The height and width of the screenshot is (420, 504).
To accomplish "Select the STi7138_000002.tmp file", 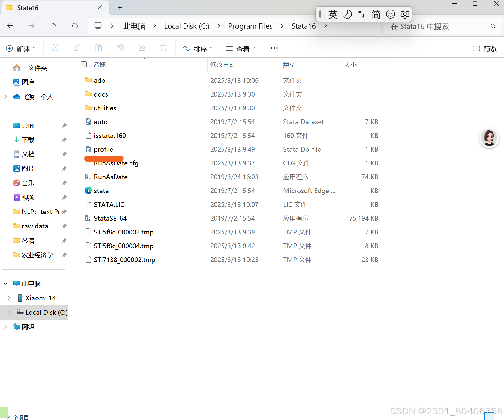I will point(120,260).
